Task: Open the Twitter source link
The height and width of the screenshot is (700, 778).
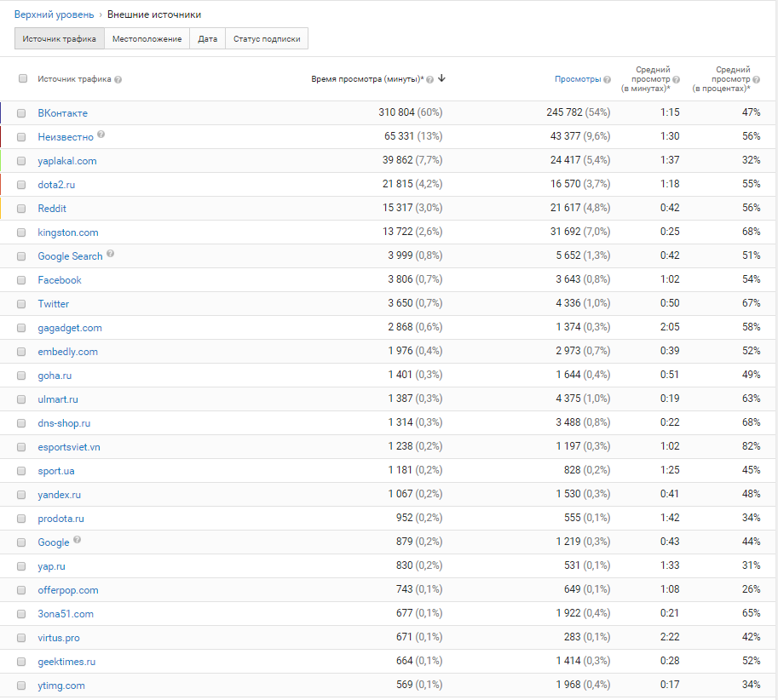Action: coord(54,304)
